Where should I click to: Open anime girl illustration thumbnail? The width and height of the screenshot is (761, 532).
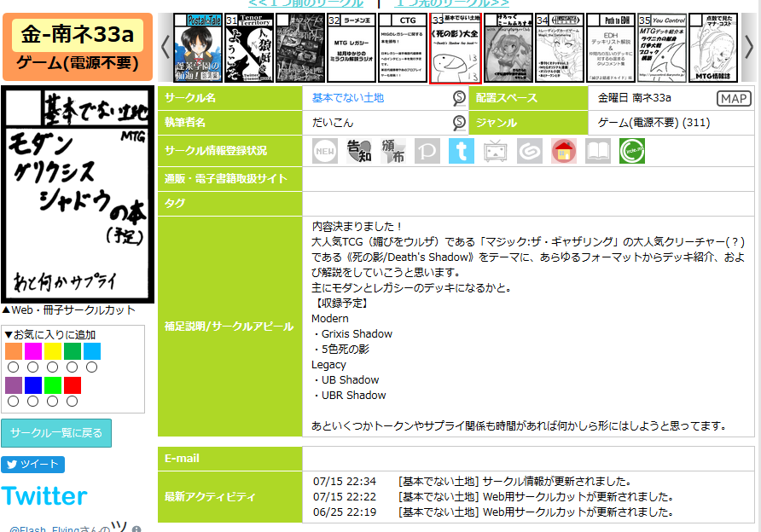coord(508,48)
